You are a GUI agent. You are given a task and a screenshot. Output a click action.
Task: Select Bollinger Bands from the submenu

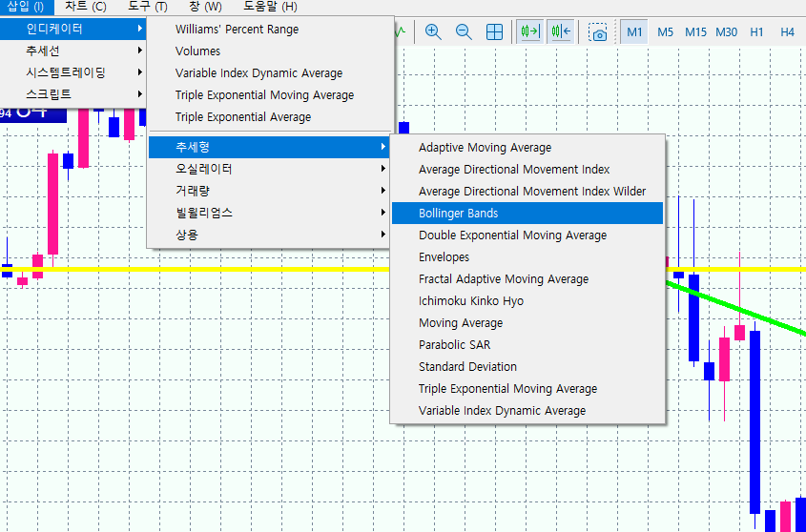click(458, 214)
